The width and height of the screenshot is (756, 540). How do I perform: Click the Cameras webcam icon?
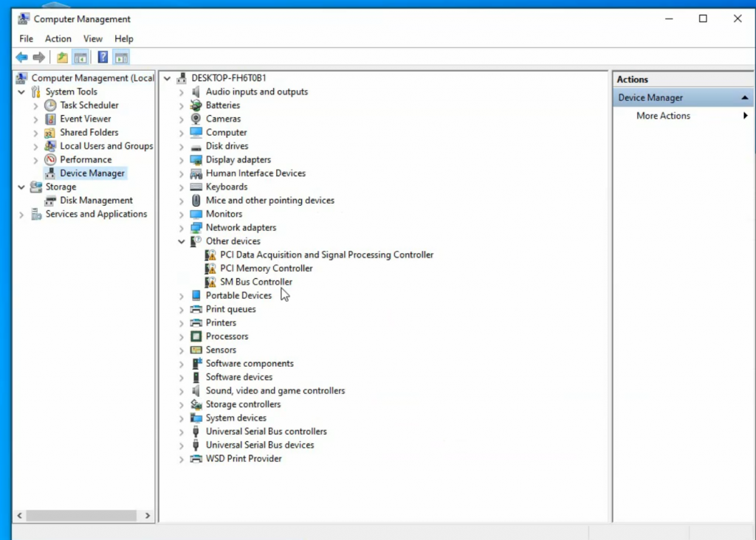pyautogui.click(x=196, y=119)
